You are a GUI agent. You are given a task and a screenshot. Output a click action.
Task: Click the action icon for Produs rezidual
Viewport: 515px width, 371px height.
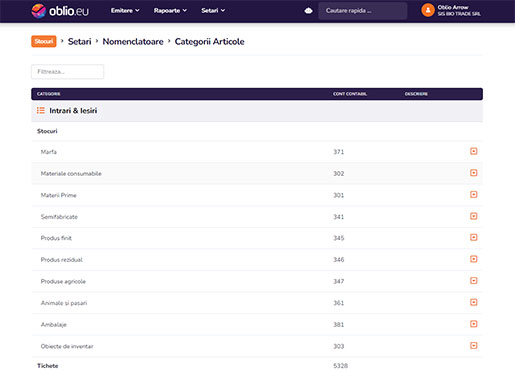(473, 259)
